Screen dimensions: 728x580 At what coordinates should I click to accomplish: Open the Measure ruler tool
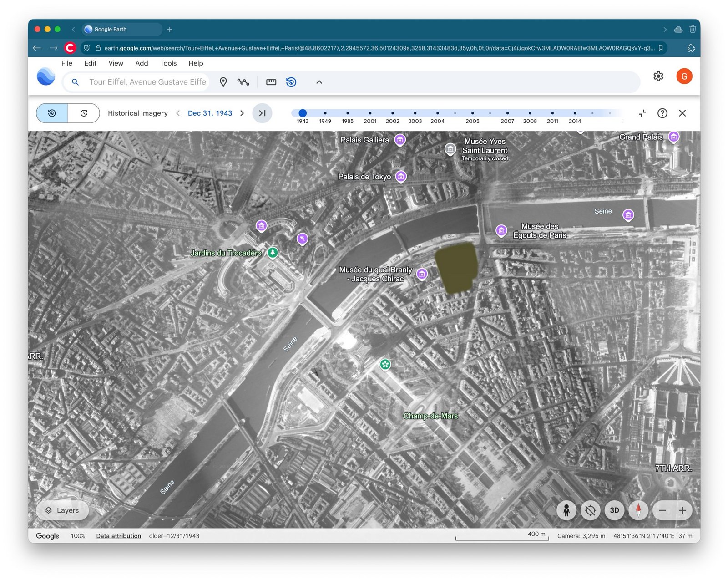(x=271, y=82)
